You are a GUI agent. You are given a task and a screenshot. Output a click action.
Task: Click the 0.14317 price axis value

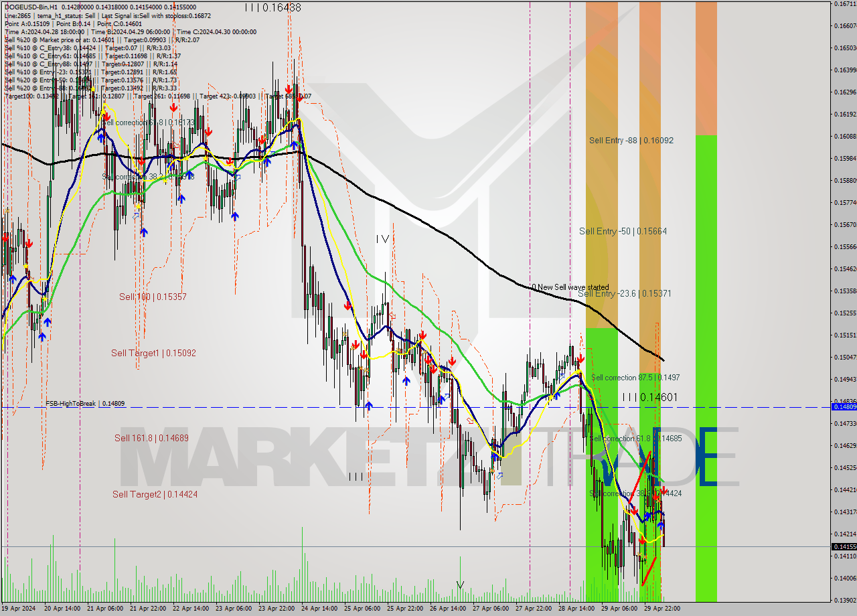coord(844,512)
